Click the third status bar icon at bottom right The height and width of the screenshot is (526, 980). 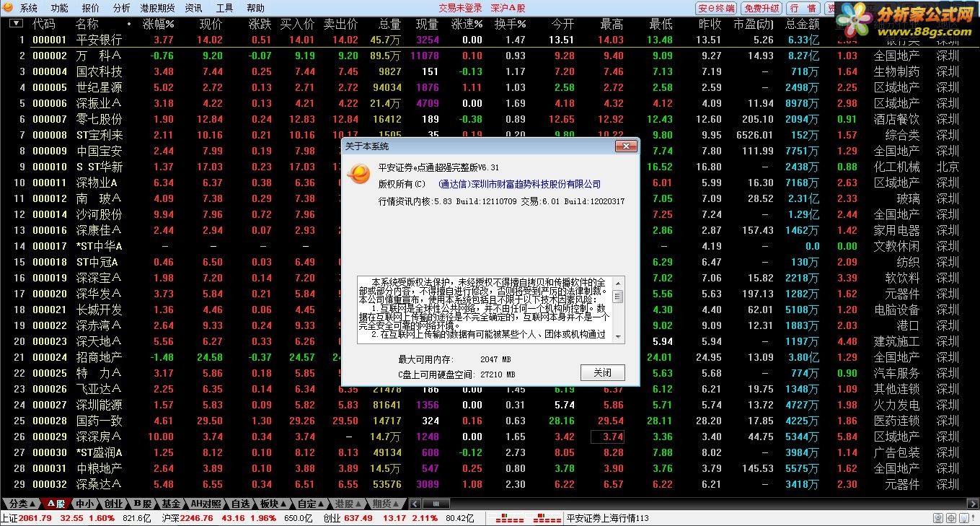963,518
